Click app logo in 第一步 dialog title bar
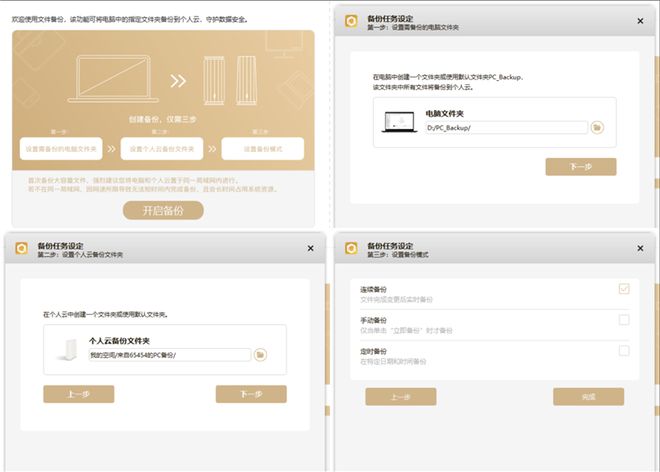Viewport: 660px width, 472px height. 351,20
